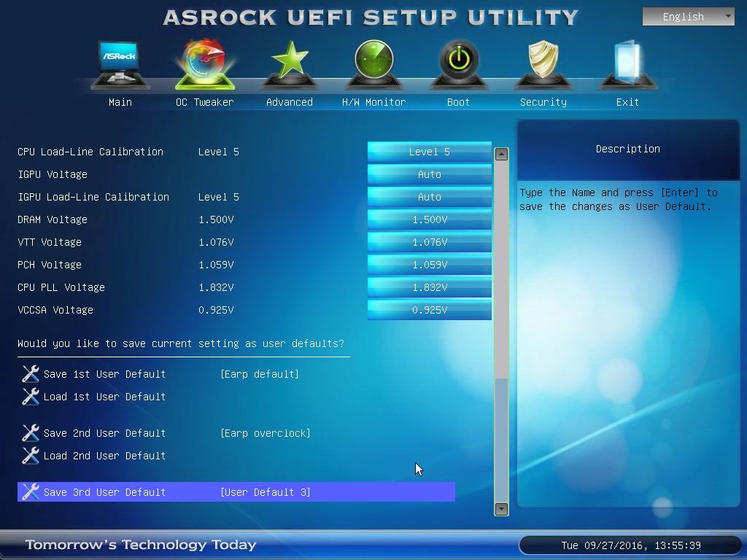
Task: Click the IGPU Voltage label
Action: (53, 175)
